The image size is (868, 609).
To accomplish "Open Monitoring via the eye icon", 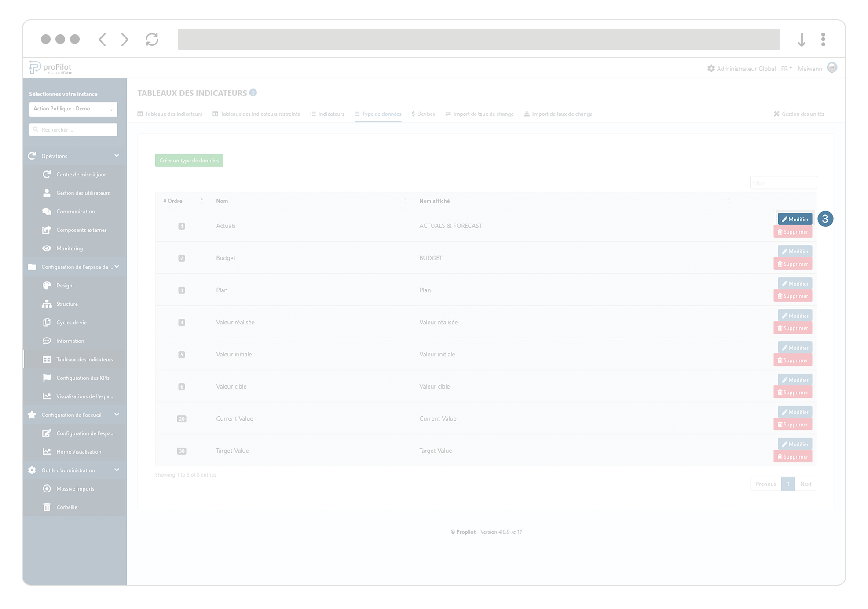I will (x=47, y=248).
